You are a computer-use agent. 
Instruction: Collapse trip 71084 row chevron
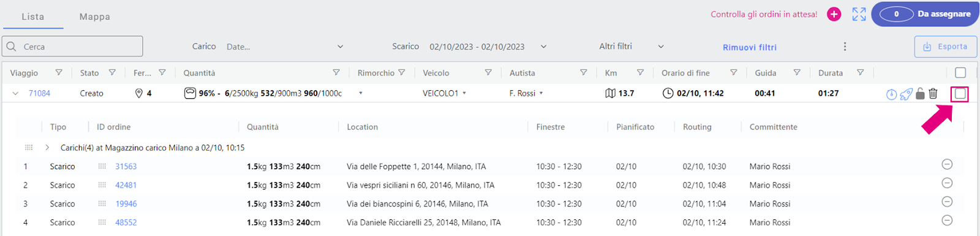click(15, 94)
